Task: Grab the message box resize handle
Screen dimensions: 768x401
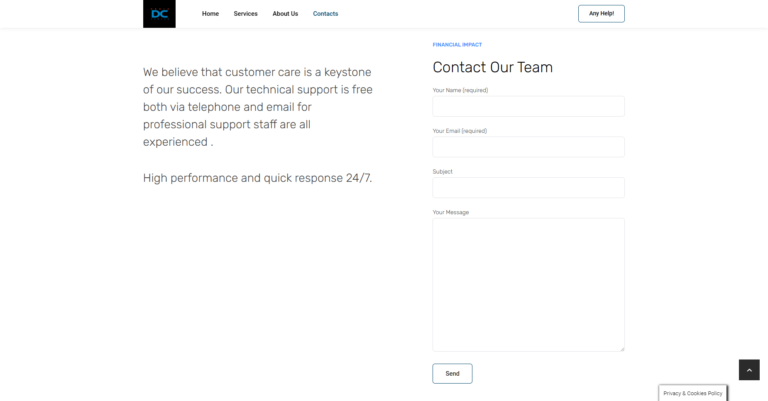Action: (621, 348)
